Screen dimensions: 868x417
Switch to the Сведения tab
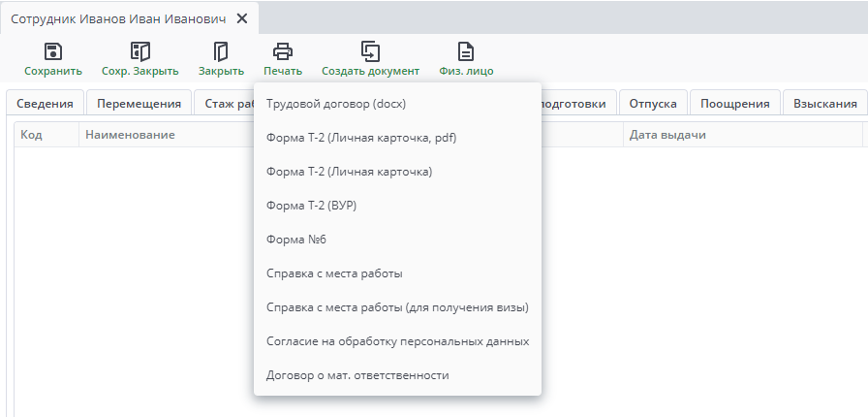[45, 104]
